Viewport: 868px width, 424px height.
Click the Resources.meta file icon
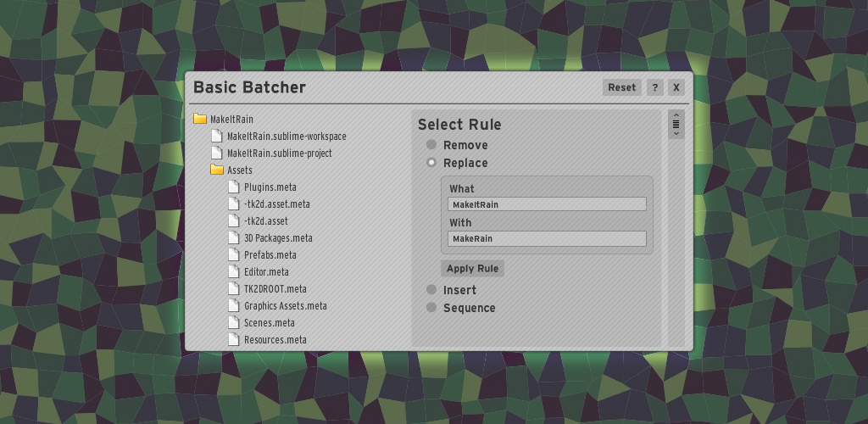pos(234,339)
